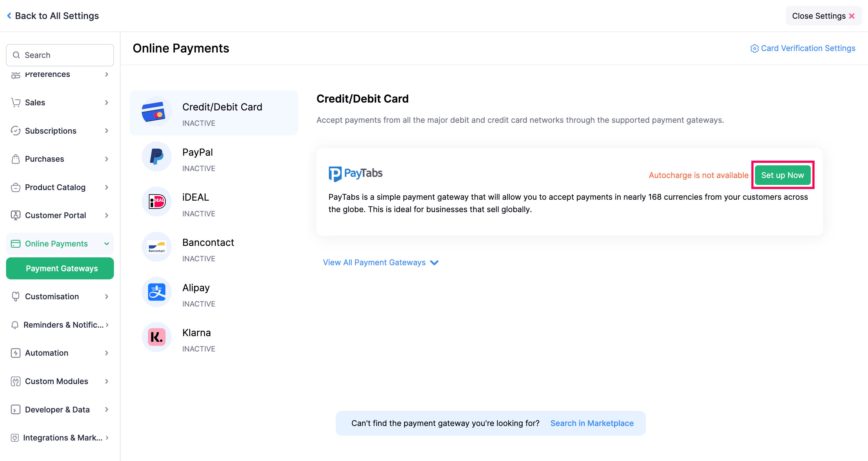Click the Credit/Debit Card icon
The image size is (868, 461).
coord(153,112)
